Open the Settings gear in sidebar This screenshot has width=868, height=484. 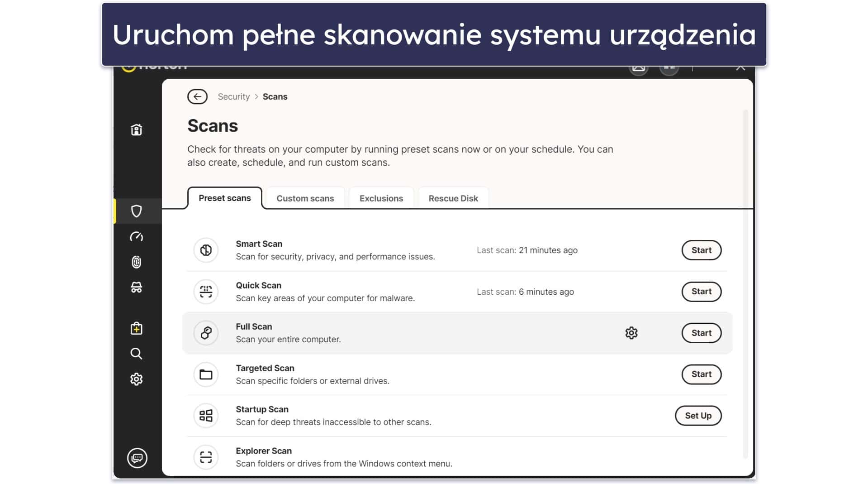point(136,379)
